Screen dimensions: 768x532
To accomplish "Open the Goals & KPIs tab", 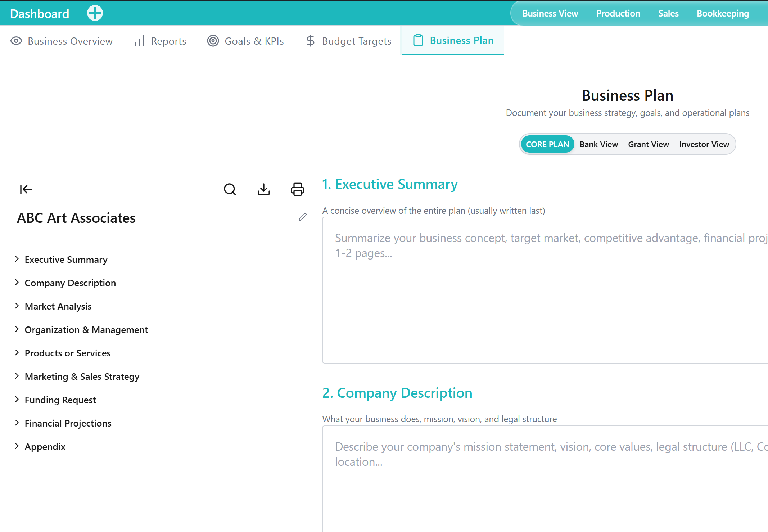I will [245, 41].
